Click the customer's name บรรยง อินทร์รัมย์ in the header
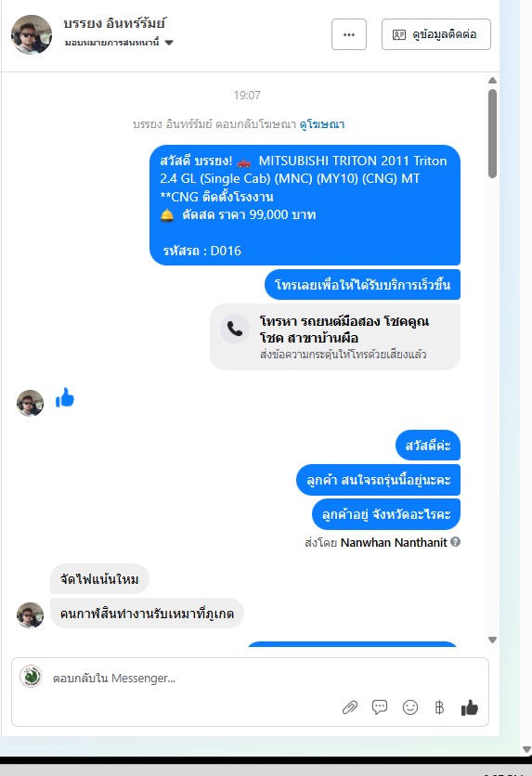 pyautogui.click(x=114, y=23)
